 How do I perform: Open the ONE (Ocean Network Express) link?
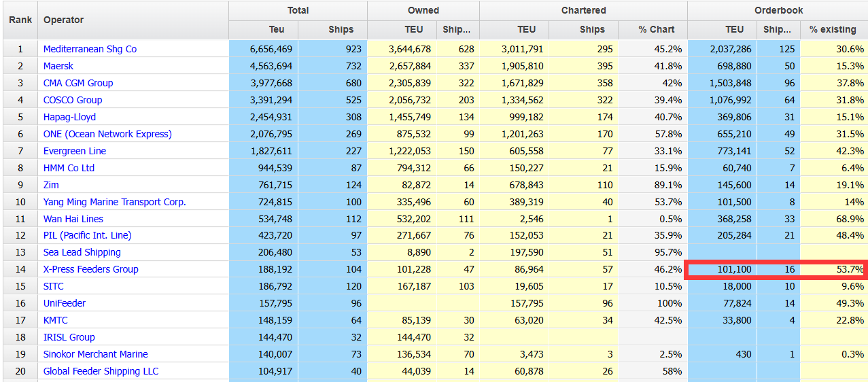(x=107, y=134)
